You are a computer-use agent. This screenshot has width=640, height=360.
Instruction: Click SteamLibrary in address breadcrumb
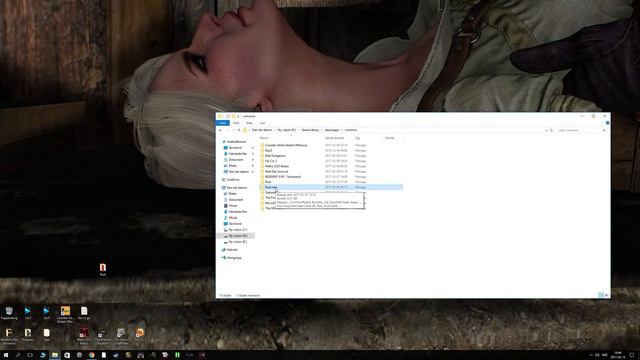310,130
